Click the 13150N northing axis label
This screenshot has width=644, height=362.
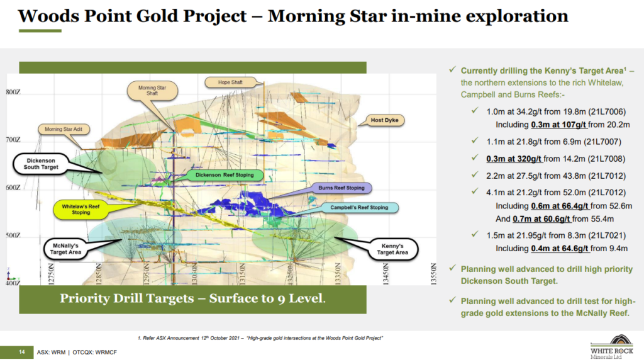(x=242, y=274)
